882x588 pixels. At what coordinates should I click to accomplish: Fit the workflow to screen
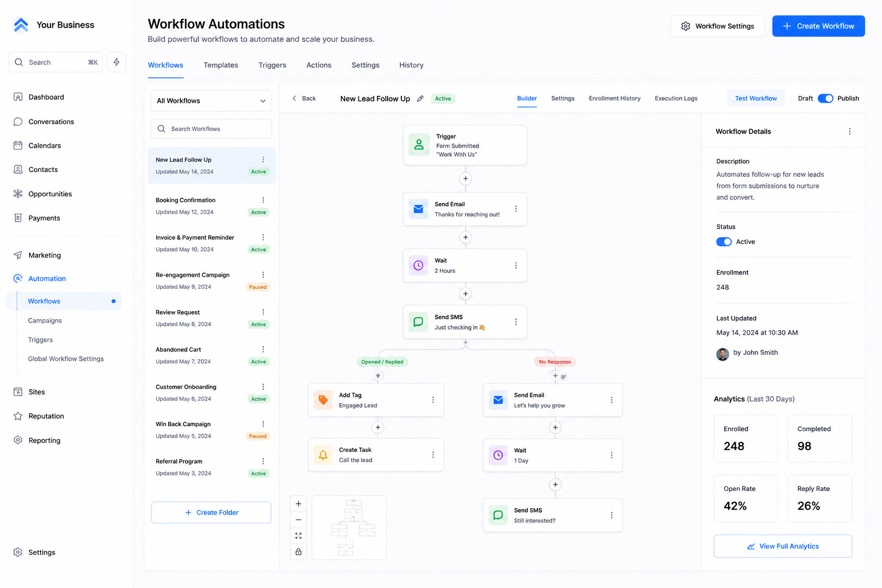pyautogui.click(x=299, y=536)
